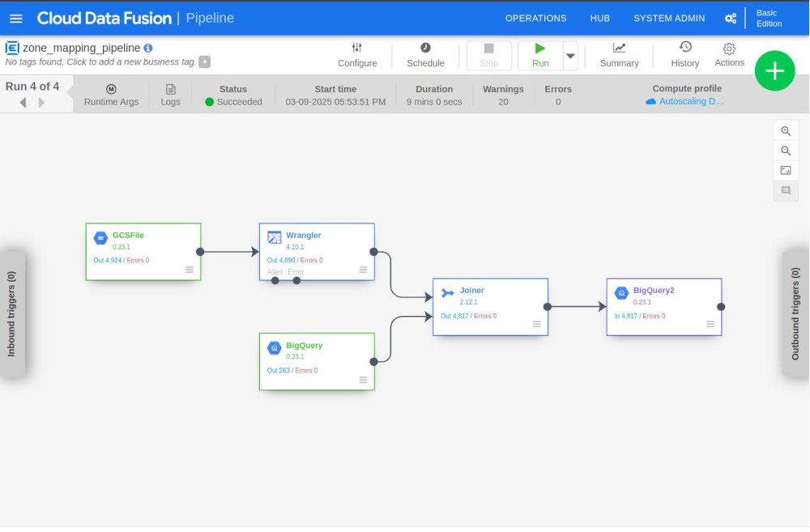Open Configure pipeline settings
Image resolution: width=810 pixels, height=532 pixels.
click(x=357, y=55)
